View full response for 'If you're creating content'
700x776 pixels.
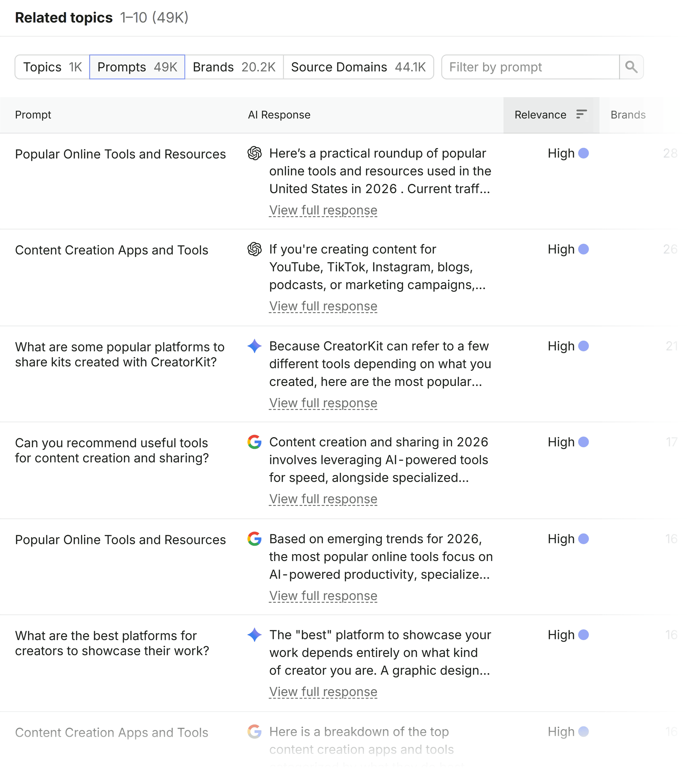(x=323, y=306)
